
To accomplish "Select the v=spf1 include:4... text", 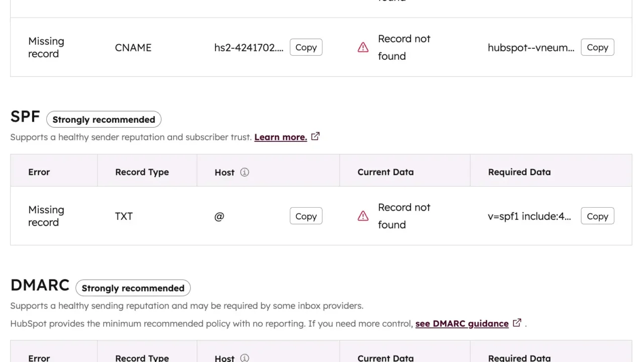I will [529, 216].
